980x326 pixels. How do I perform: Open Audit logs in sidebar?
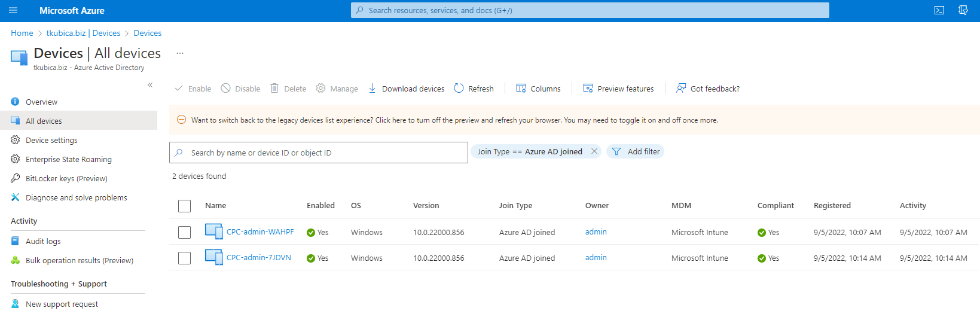point(43,241)
